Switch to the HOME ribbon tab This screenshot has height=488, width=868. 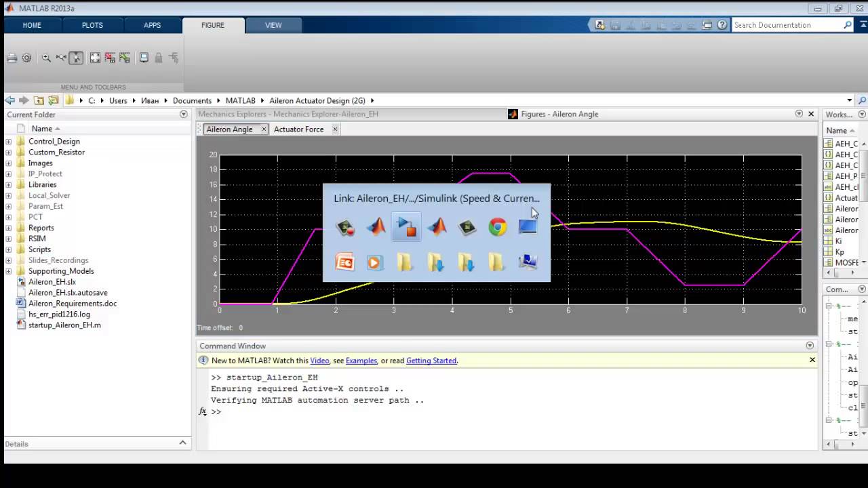coord(32,25)
